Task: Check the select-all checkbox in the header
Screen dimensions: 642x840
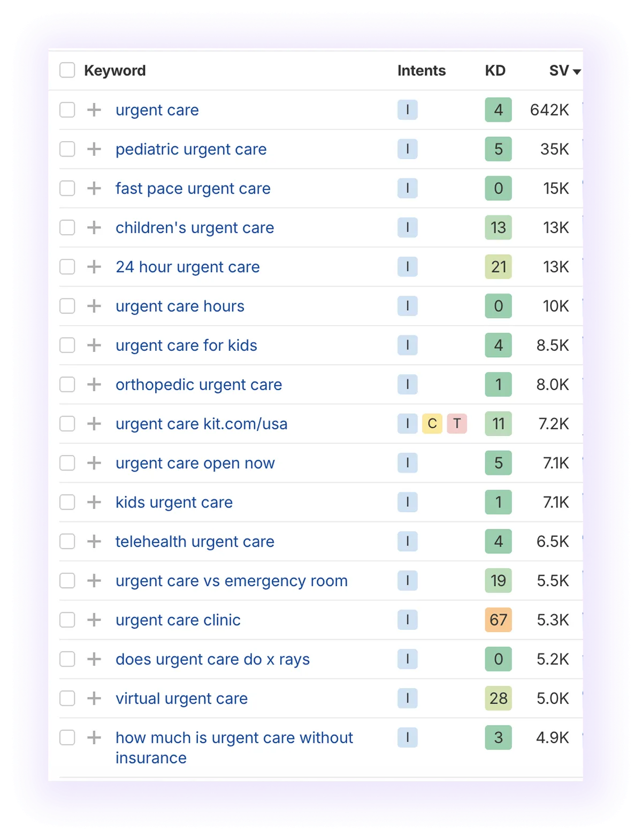Action: pos(67,70)
